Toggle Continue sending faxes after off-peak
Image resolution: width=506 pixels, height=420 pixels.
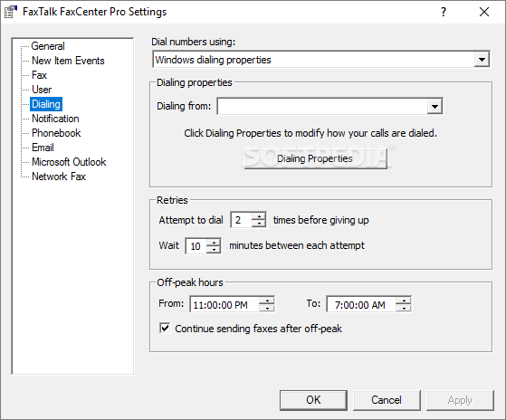tap(165, 329)
